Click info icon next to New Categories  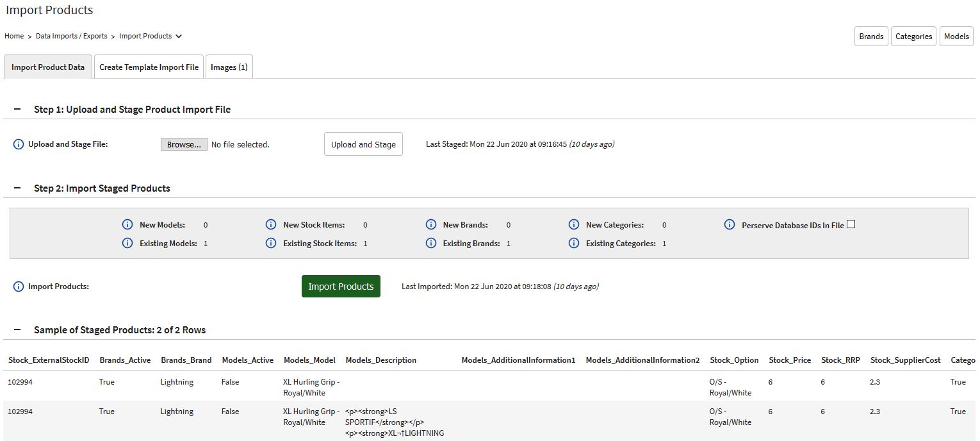pos(574,225)
